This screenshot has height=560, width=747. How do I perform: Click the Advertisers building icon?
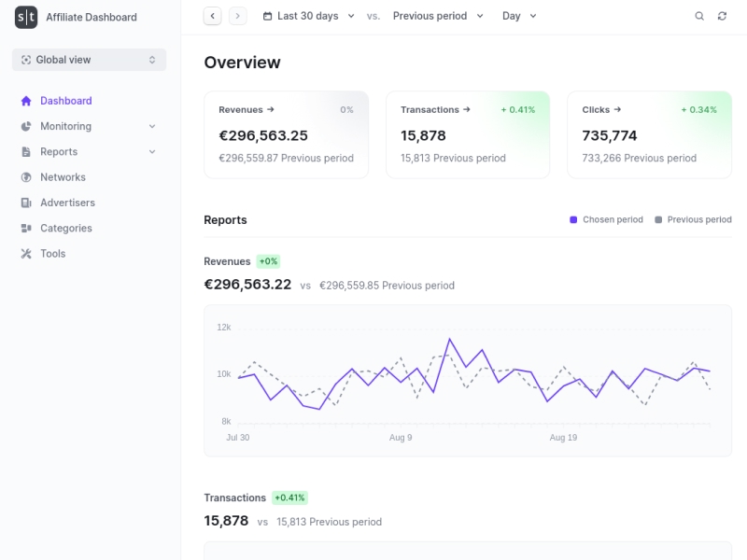coord(26,203)
